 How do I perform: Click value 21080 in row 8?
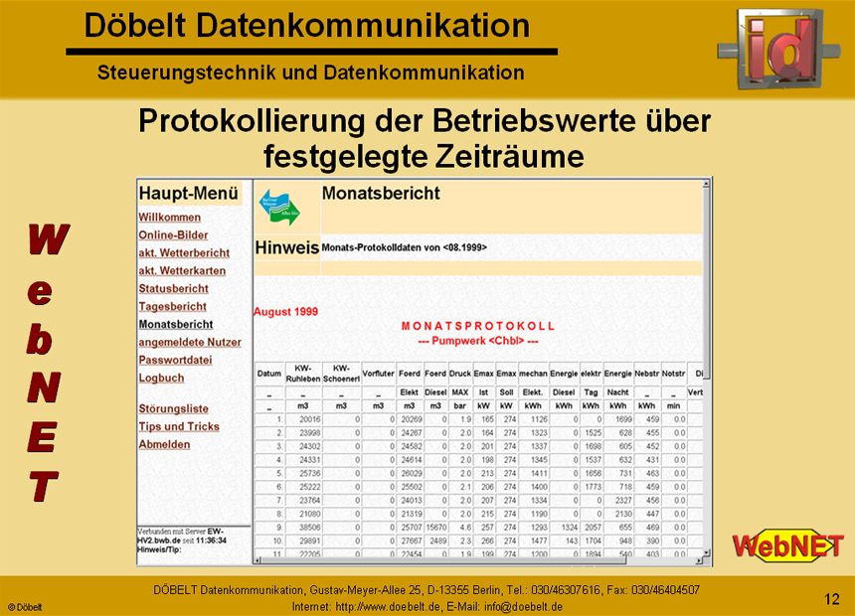[310, 514]
